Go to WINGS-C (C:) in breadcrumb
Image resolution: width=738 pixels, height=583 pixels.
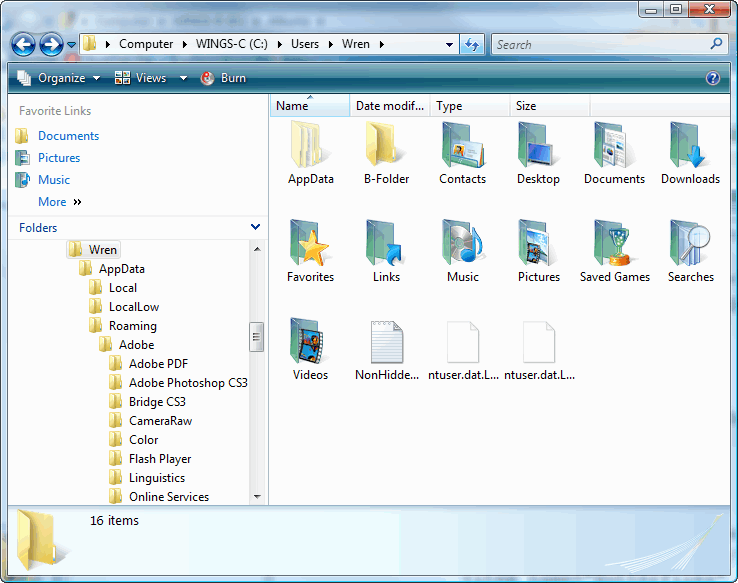tap(232, 44)
